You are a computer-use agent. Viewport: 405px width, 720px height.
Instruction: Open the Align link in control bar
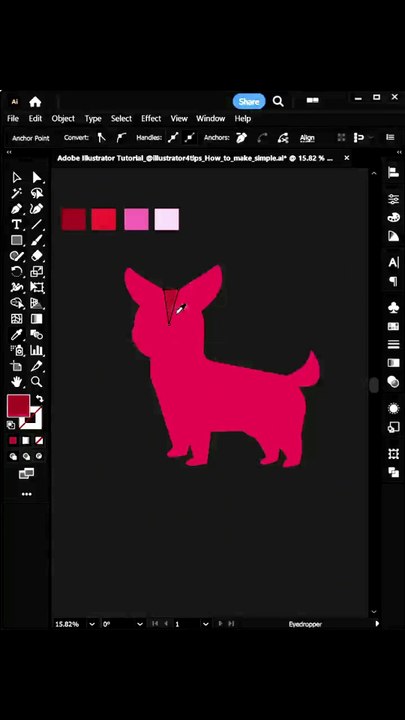pos(307,138)
